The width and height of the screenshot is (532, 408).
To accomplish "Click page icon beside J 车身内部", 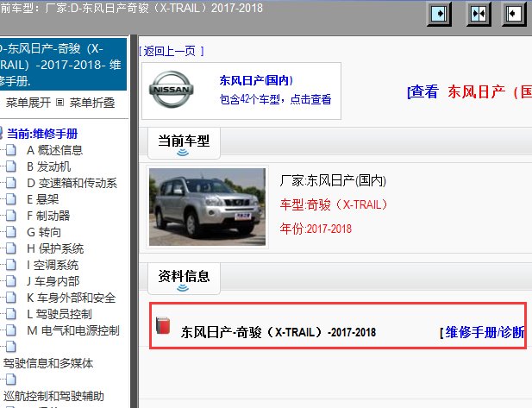I will [11, 280].
